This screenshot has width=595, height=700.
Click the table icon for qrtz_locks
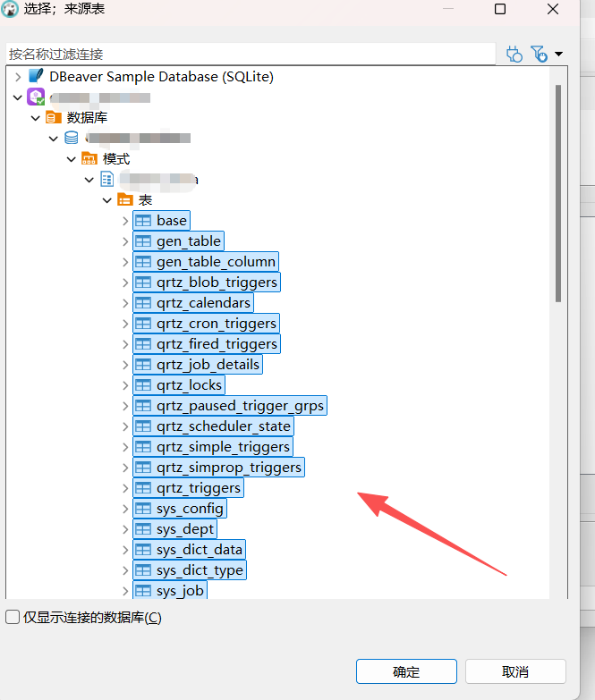tap(143, 384)
